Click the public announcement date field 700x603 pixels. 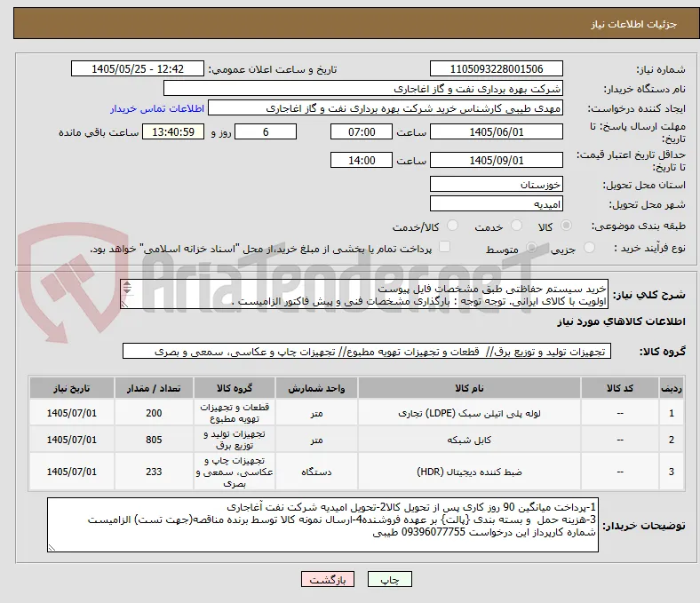click(138, 68)
